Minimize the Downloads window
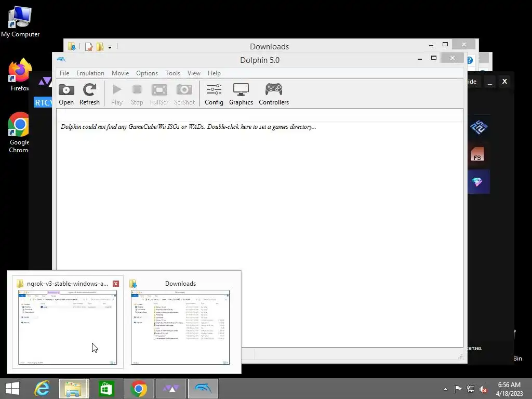The height and width of the screenshot is (399, 532). coord(431,45)
